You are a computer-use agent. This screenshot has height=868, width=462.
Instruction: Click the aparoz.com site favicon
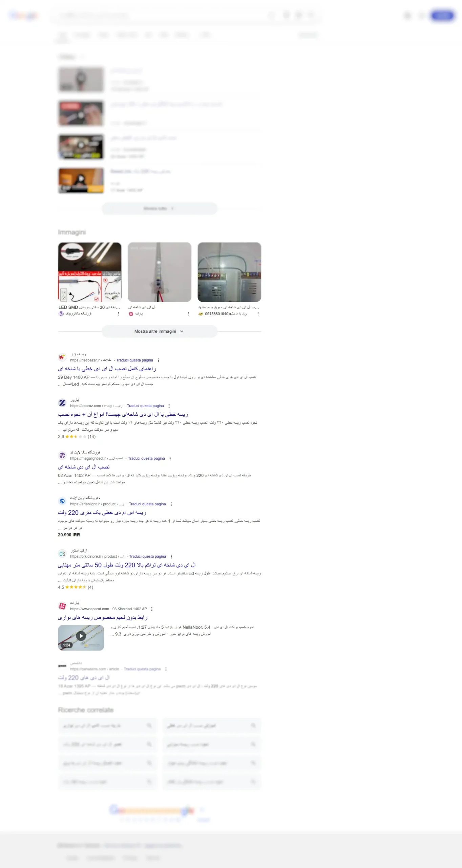pyautogui.click(x=62, y=402)
